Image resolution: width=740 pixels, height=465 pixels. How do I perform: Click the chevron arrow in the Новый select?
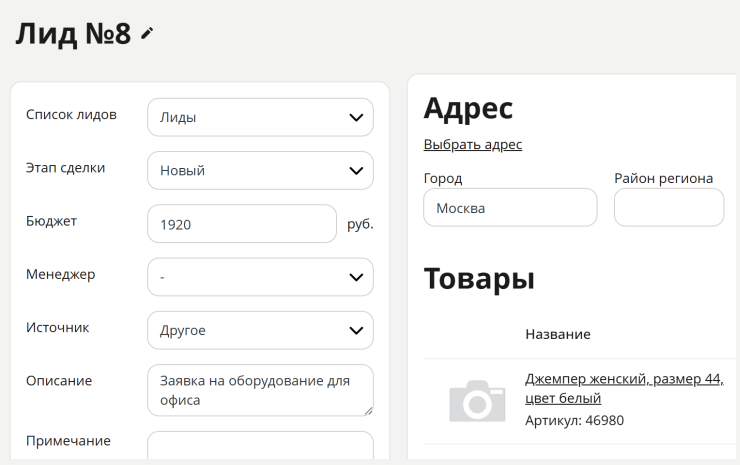click(356, 171)
